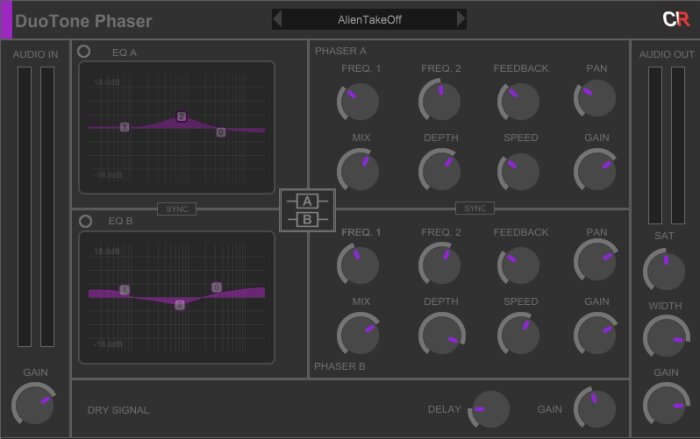Click Phaser B DEPTH knob
700x439 pixels.
point(441,334)
